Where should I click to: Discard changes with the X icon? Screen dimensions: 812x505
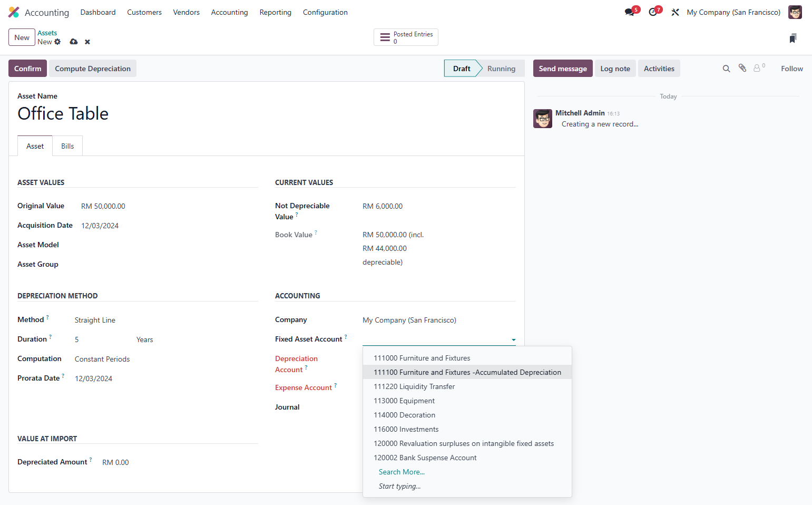87,42
